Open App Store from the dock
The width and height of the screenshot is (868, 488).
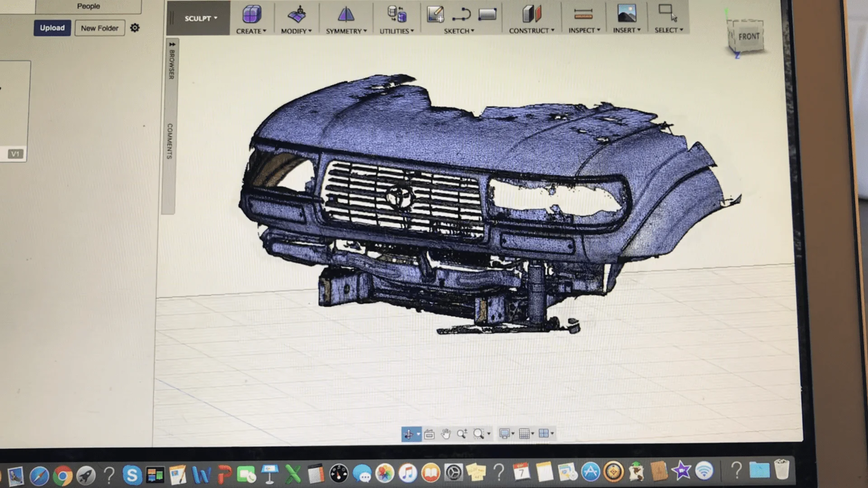click(x=590, y=471)
